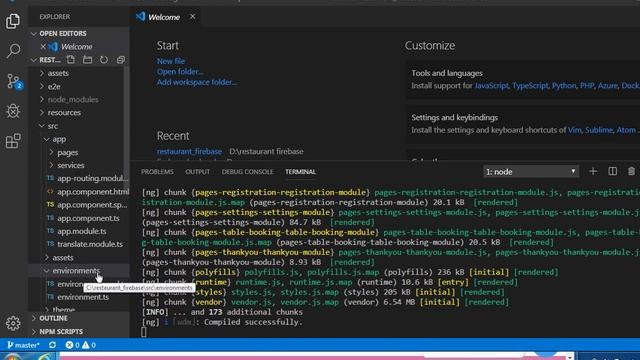This screenshot has width=640, height=360.
Task: Open the Extensions view
Action: tap(13, 141)
